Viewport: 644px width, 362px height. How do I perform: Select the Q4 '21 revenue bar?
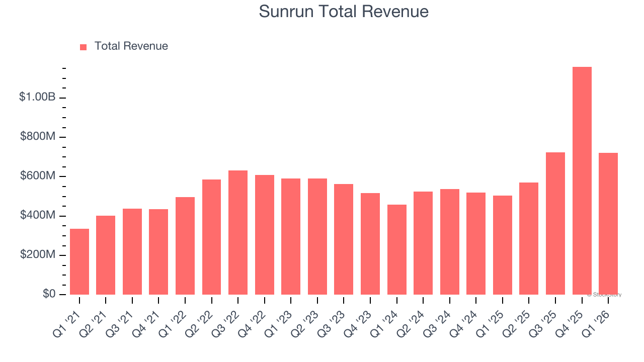point(158,252)
